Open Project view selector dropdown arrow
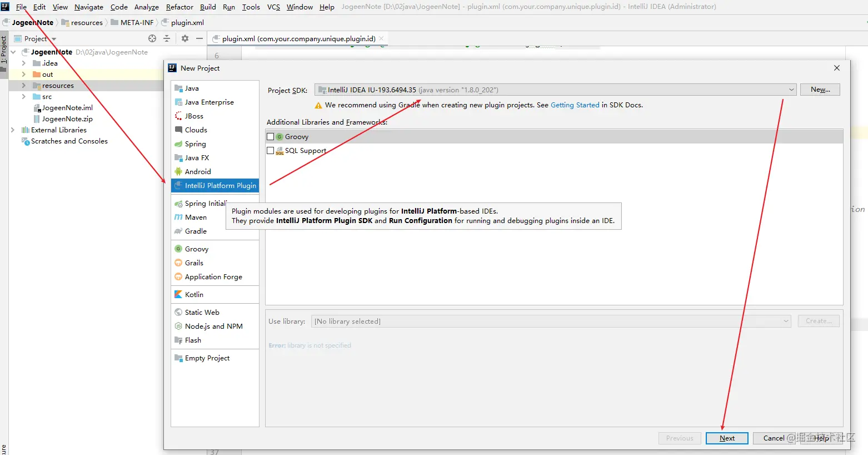The width and height of the screenshot is (868, 455). coord(54,39)
